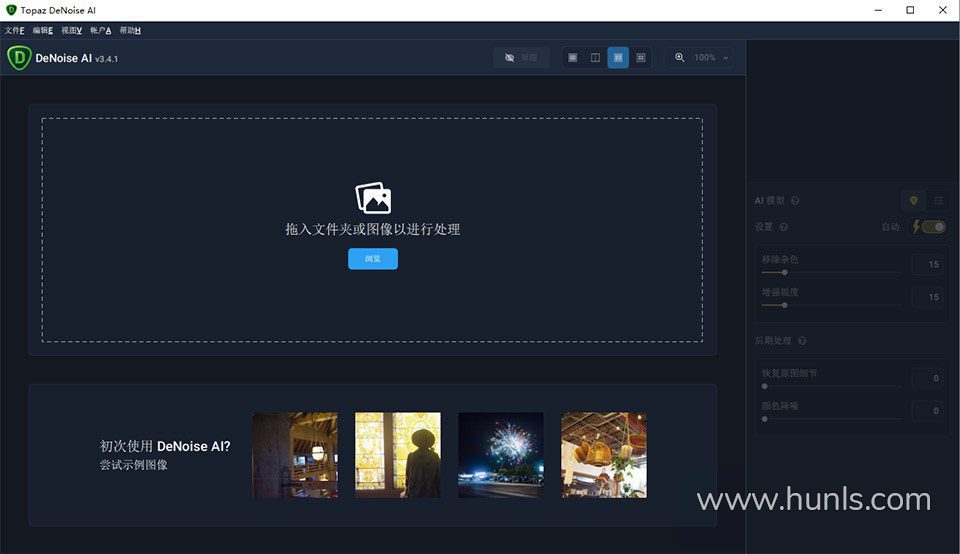Click the AI model list icon
The height and width of the screenshot is (554, 960).
point(938,201)
